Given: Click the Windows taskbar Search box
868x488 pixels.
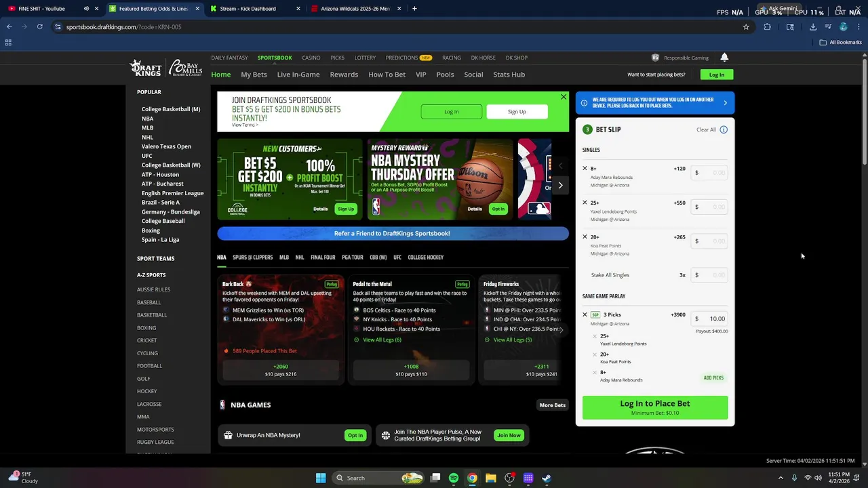Looking at the screenshot, I should coord(379,478).
